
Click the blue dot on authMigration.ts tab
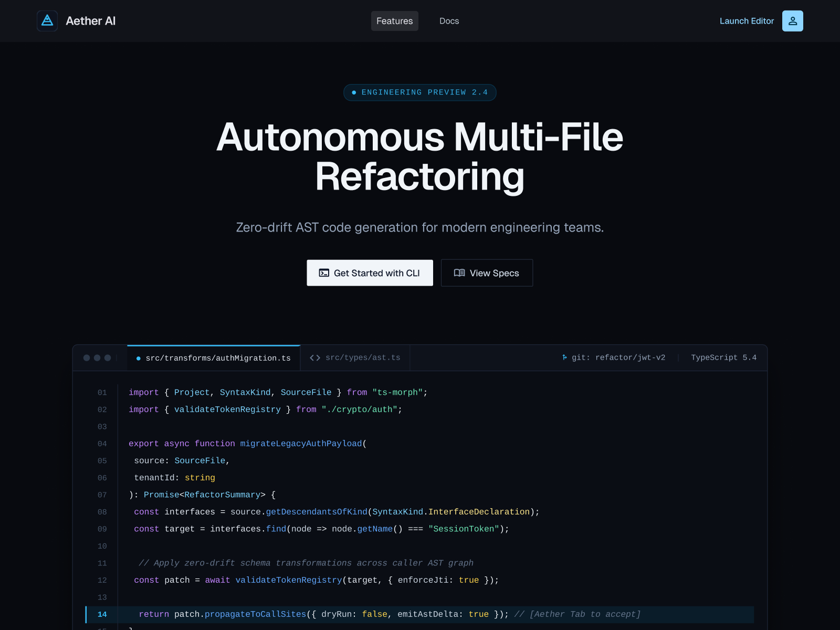click(x=139, y=359)
